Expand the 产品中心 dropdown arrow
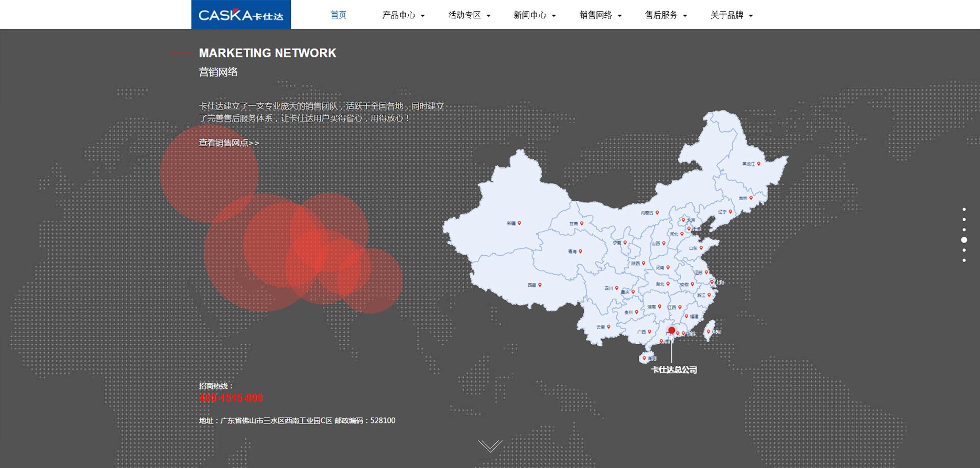This screenshot has height=468, width=980. [x=423, y=16]
